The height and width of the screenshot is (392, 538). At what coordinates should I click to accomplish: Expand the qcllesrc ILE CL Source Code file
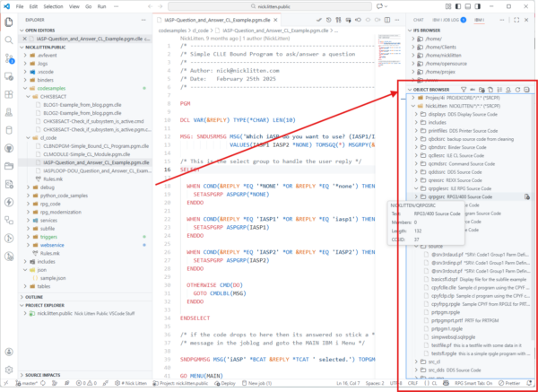coord(416,155)
